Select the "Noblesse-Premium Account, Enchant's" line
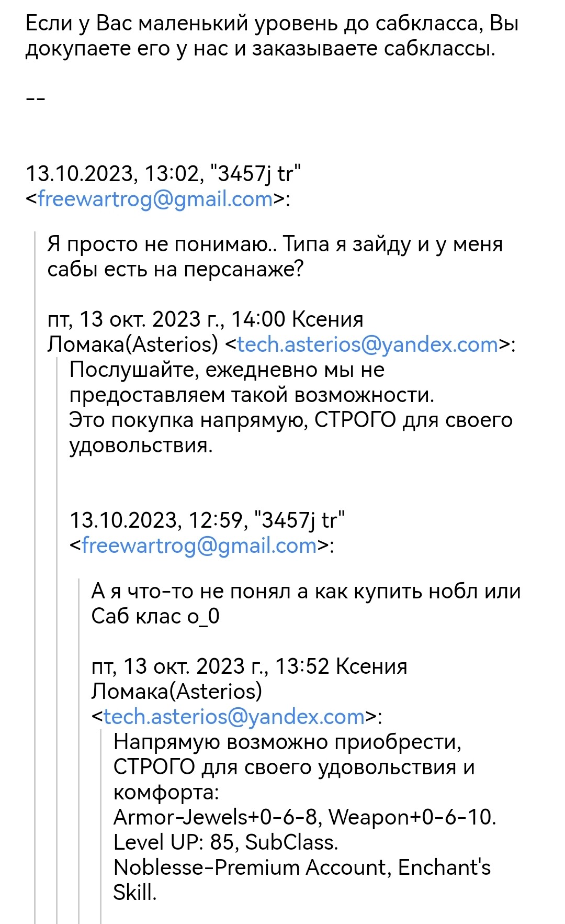The height and width of the screenshot is (924, 565). pyautogui.click(x=302, y=867)
